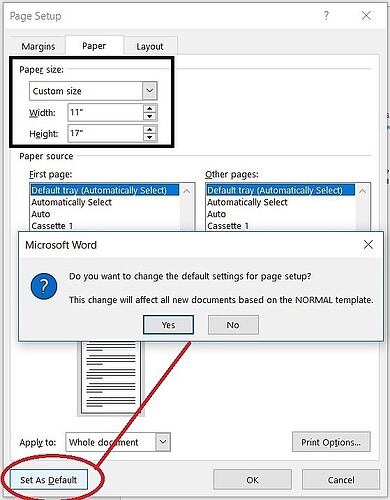Screen dimensions: 390x500
Task: Click the Set As Default button
Action: (49, 480)
